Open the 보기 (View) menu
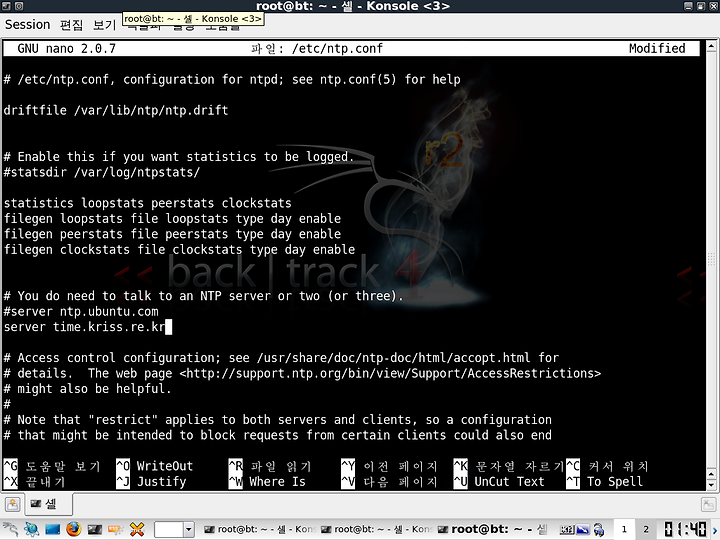This screenshot has width=720, height=540. 104,24
